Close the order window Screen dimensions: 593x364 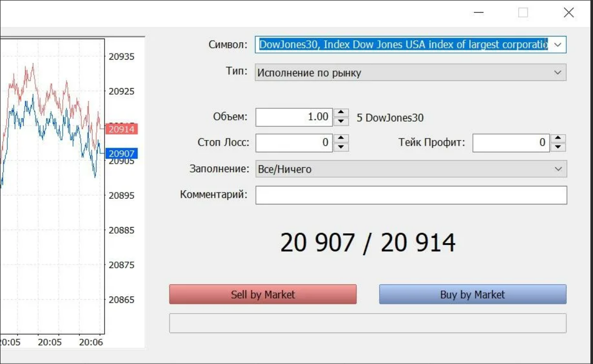pyautogui.click(x=568, y=12)
